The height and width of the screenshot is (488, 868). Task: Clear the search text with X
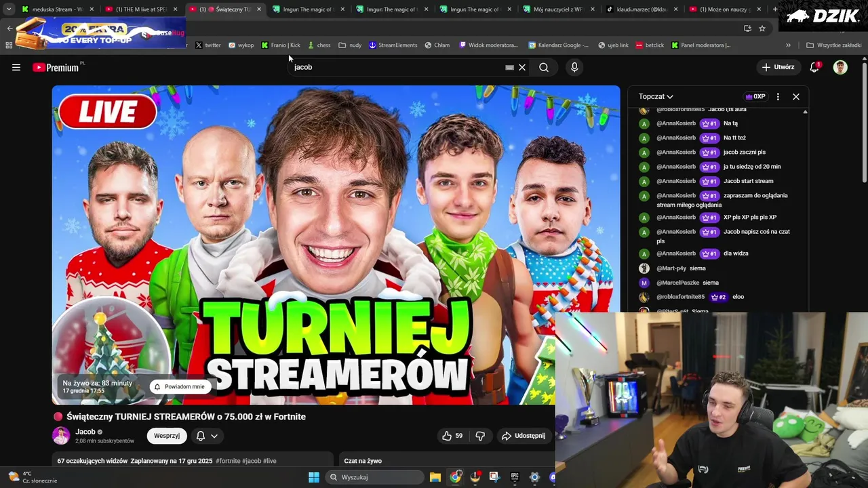click(522, 67)
